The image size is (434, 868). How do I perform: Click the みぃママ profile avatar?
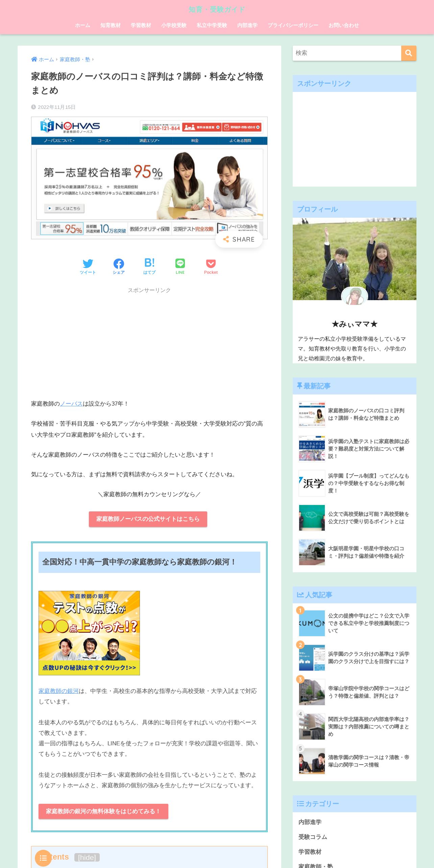pyautogui.click(x=354, y=296)
